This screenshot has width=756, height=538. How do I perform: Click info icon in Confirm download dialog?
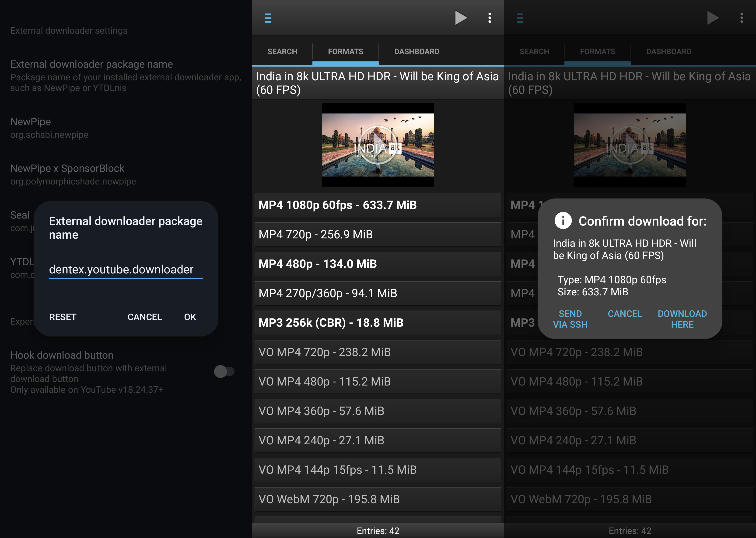point(563,220)
